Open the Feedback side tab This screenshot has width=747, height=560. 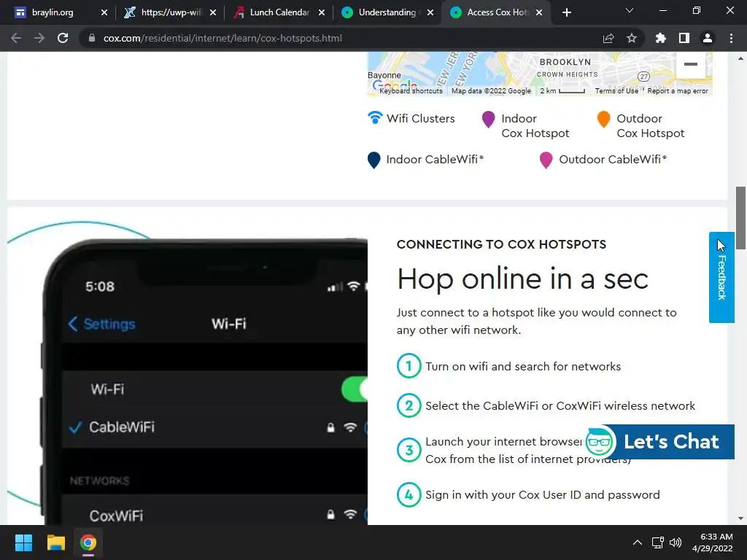click(721, 277)
